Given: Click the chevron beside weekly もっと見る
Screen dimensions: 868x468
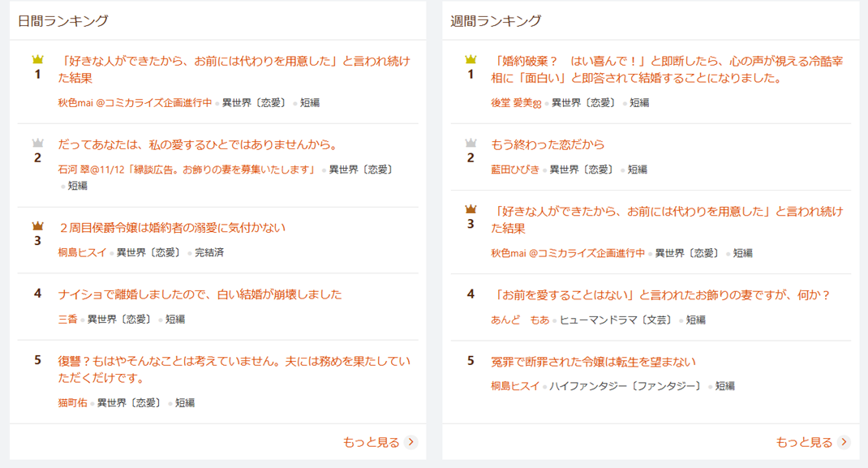Looking at the screenshot, I should point(844,442).
